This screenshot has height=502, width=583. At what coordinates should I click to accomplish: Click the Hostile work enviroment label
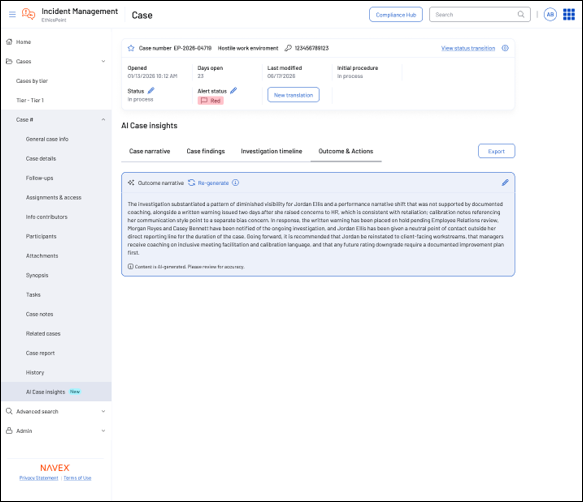[x=248, y=48]
